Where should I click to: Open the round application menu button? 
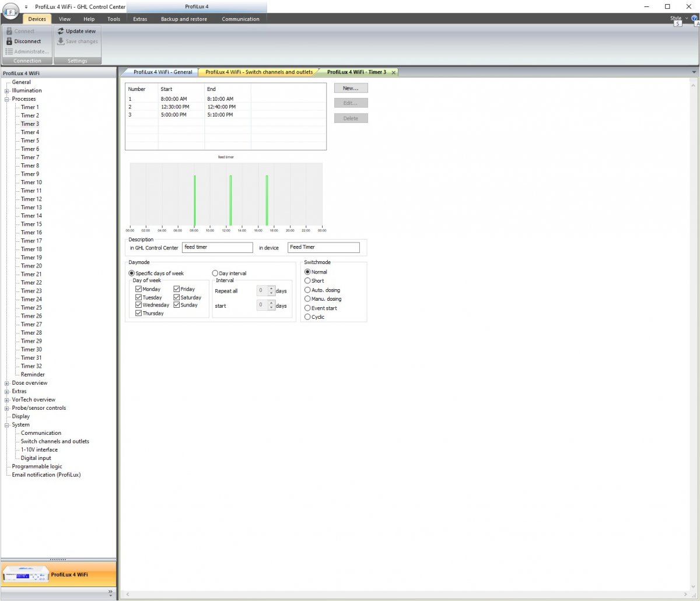pos(10,12)
